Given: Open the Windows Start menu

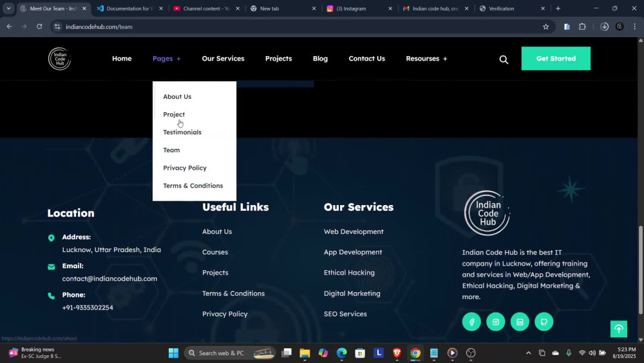Looking at the screenshot, I should click(173, 353).
